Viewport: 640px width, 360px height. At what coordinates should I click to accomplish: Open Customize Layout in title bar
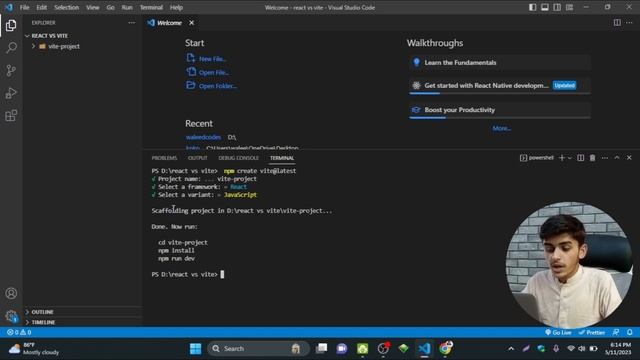(x=569, y=7)
